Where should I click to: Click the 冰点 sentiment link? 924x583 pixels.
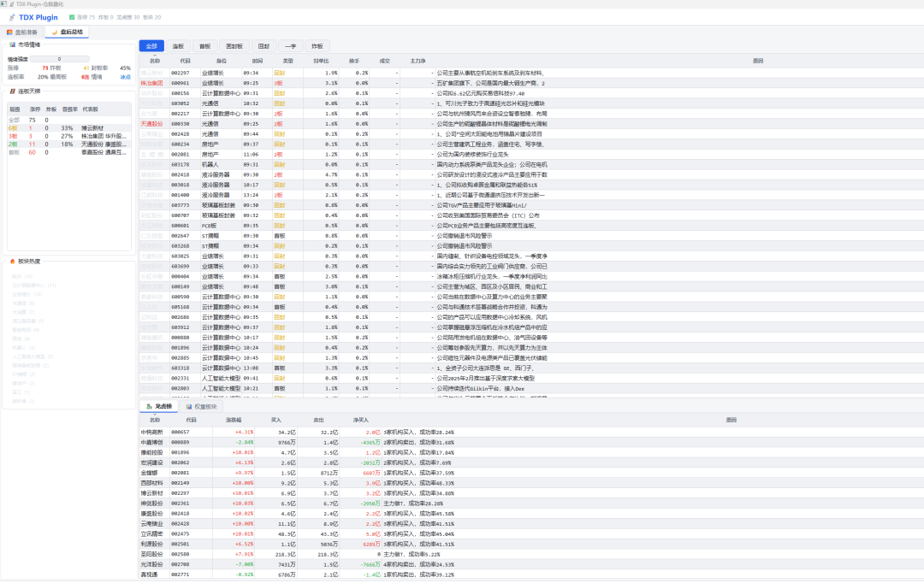tap(125, 77)
